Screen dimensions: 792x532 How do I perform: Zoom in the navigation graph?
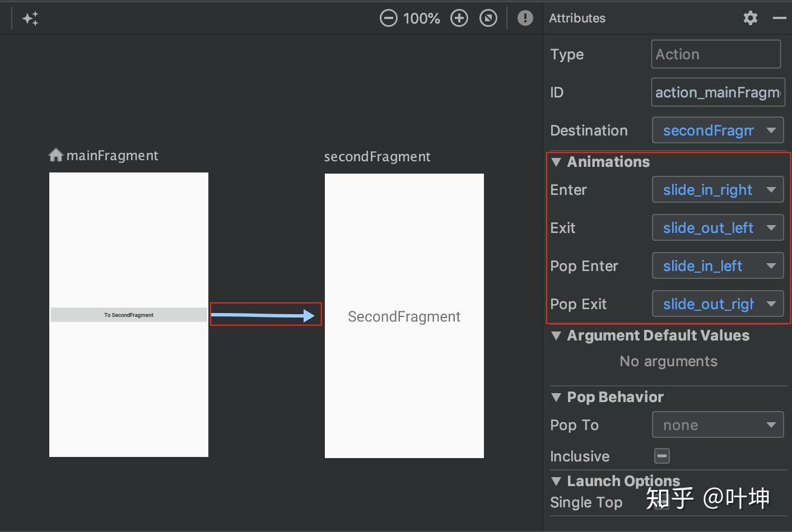[459, 18]
